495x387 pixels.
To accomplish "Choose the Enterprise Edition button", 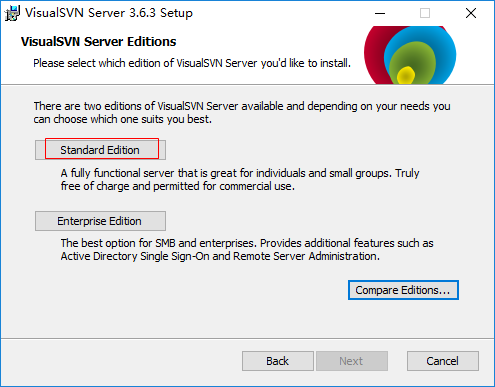I will (x=100, y=221).
